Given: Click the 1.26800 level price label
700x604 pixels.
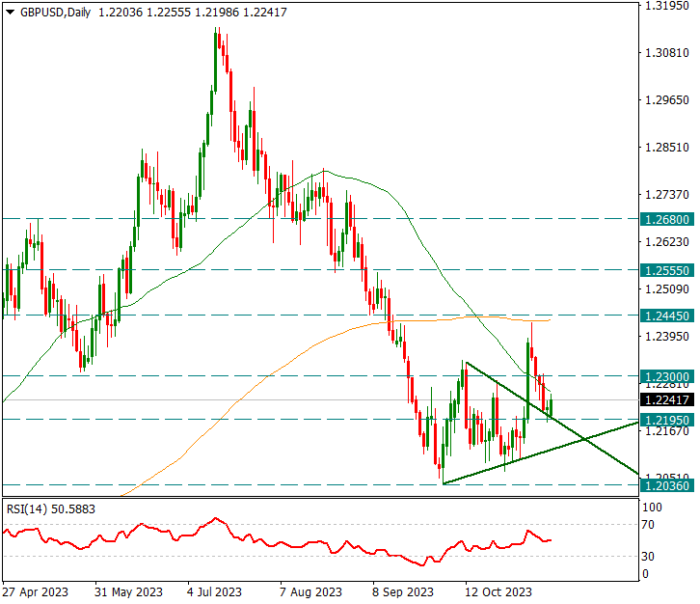Looking at the screenshot, I should [667, 219].
